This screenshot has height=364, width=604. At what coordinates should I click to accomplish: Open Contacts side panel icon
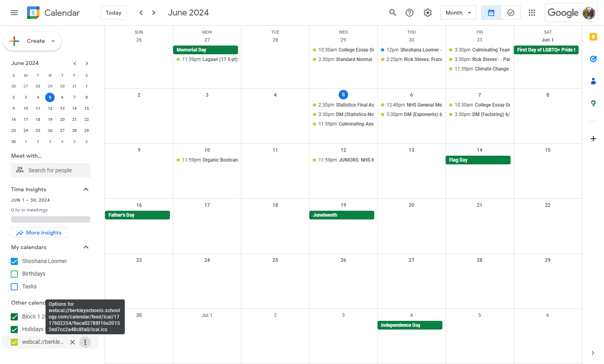593,81
